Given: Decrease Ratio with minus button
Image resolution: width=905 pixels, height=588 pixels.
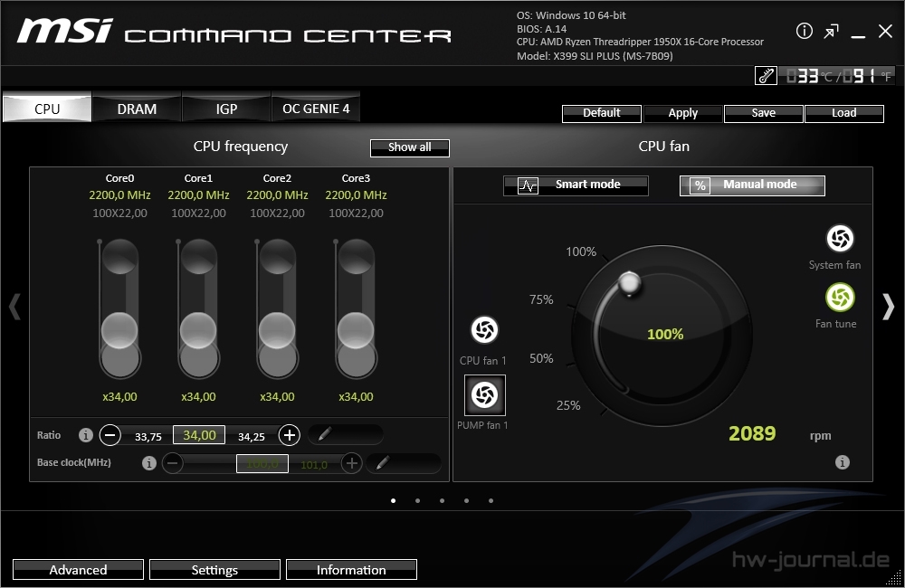Looking at the screenshot, I should pyautogui.click(x=110, y=434).
